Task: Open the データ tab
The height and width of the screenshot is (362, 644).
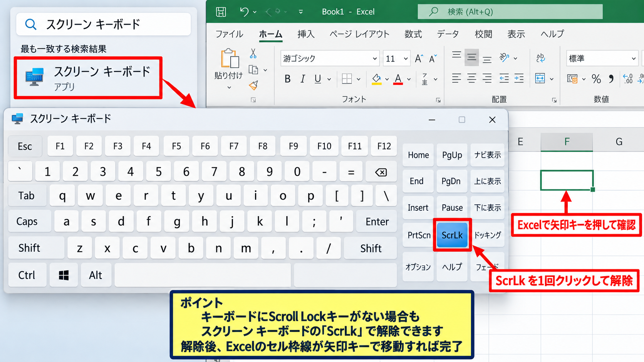Action: [448, 34]
